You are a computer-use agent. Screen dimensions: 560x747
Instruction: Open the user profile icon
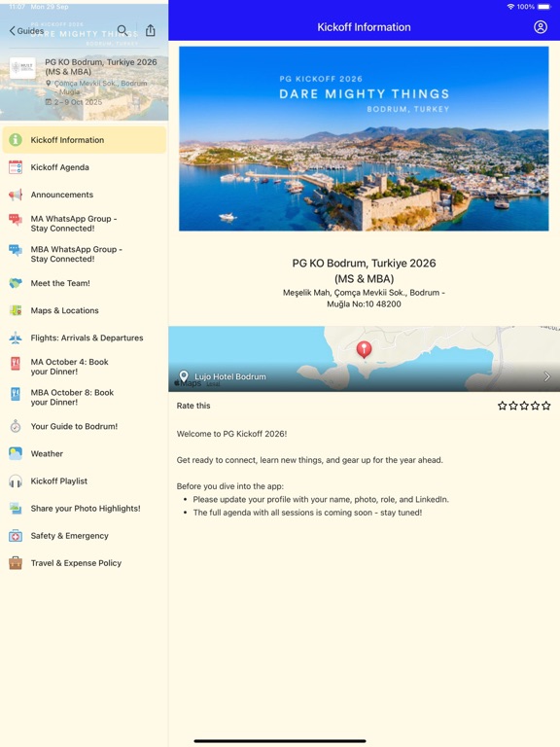click(x=541, y=27)
